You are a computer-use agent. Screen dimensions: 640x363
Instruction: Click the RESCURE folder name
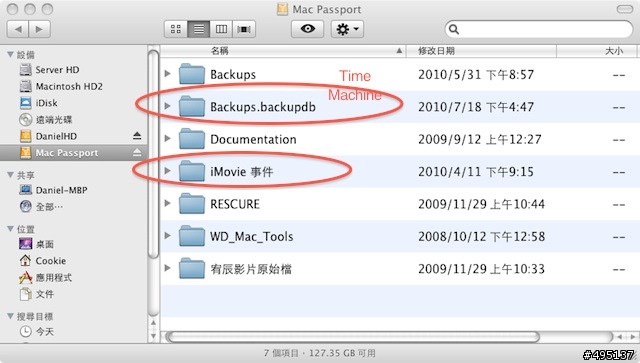click(235, 204)
